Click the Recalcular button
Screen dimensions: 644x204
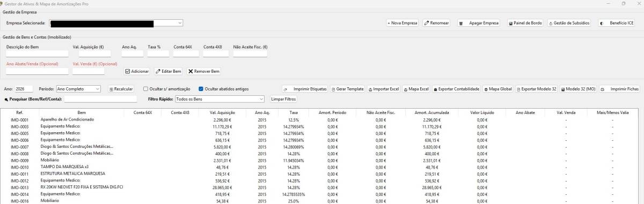pyautogui.click(x=121, y=89)
